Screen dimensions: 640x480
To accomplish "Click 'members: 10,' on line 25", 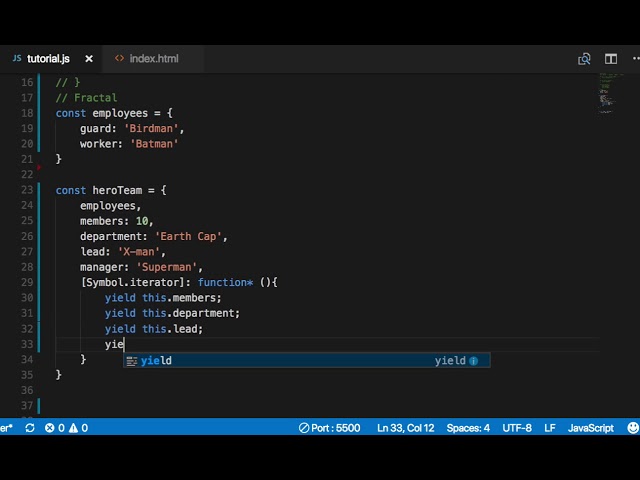I will 116,221.
